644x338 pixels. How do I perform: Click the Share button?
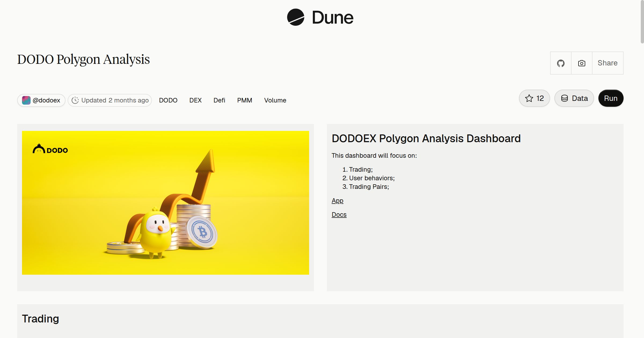click(x=608, y=63)
